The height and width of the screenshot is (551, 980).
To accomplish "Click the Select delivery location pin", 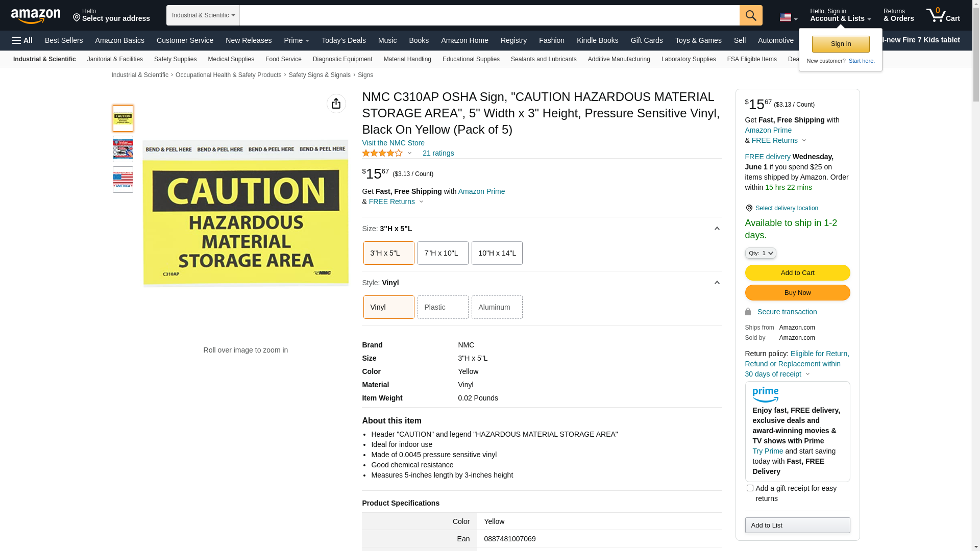I will (x=749, y=208).
